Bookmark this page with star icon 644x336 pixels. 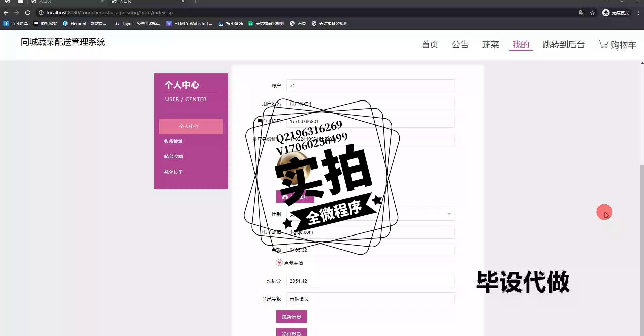click(x=592, y=13)
